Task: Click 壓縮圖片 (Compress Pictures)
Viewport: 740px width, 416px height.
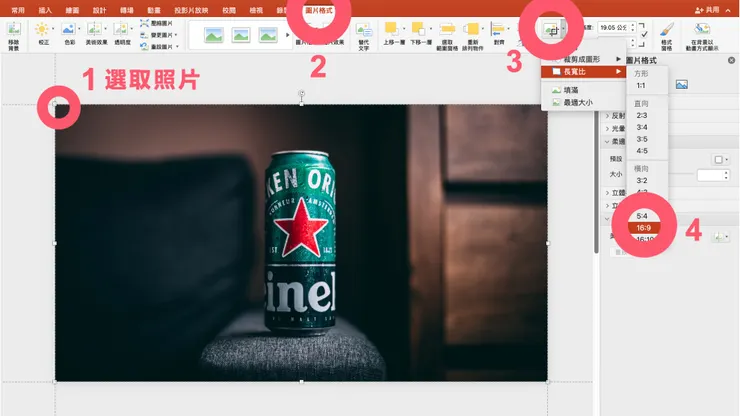Action: [157, 23]
